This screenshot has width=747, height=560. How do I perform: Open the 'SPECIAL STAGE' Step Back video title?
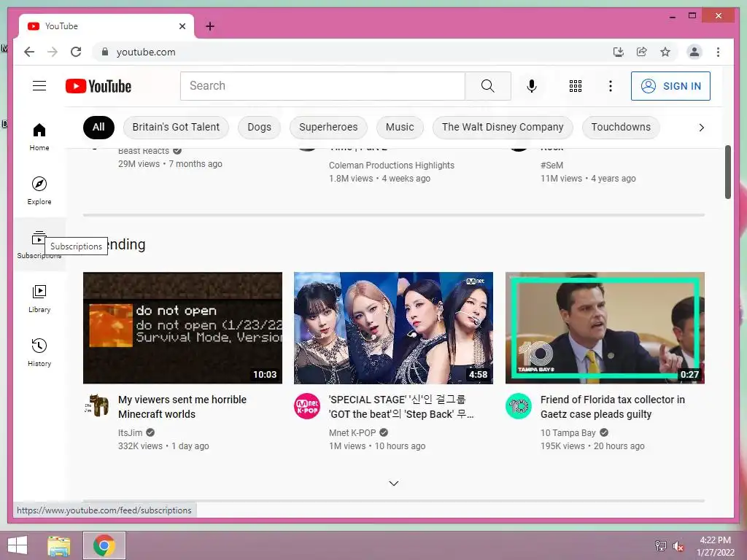[x=401, y=407]
